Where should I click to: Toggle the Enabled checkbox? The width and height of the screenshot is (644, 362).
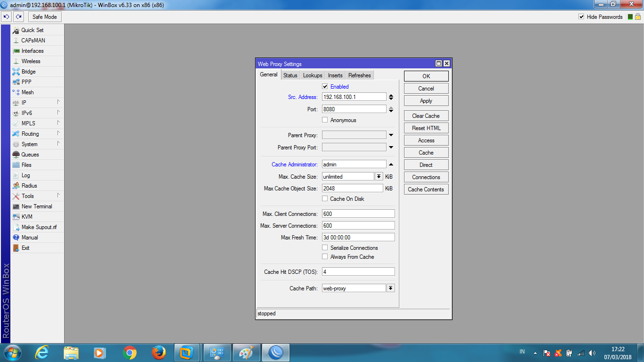click(x=325, y=87)
